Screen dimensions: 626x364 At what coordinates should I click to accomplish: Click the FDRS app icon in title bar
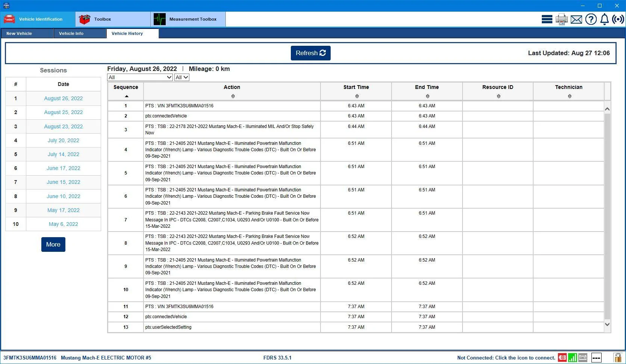[x=6, y=6]
